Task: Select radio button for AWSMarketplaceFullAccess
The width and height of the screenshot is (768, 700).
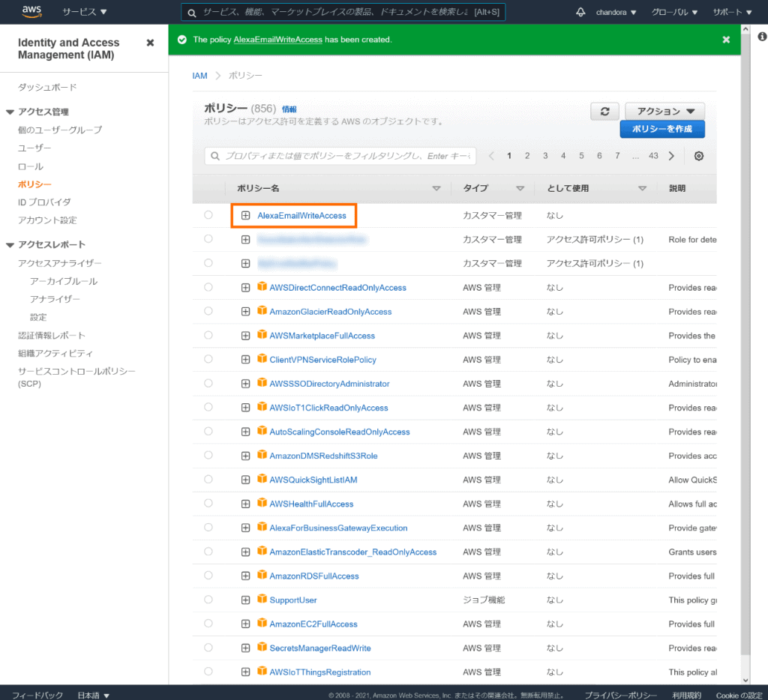Action: tap(208, 335)
